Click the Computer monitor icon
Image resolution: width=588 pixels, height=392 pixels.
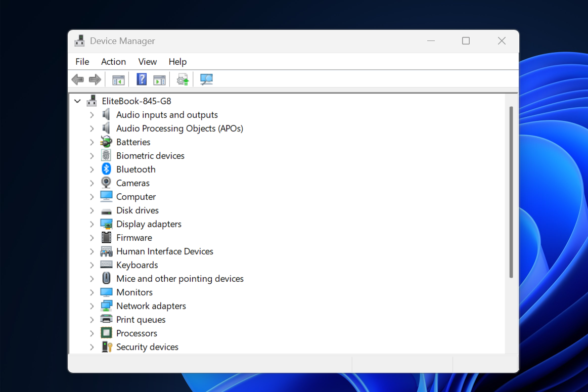coord(107,196)
